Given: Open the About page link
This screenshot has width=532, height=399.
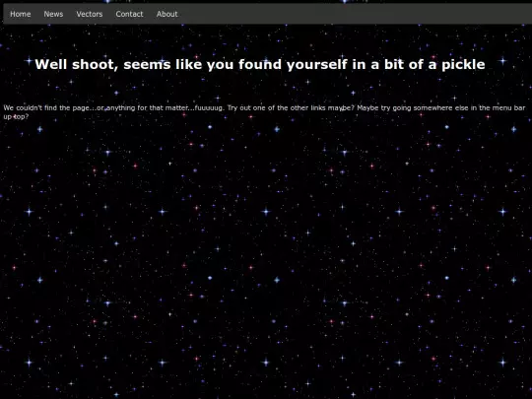Looking at the screenshot, I should (x=166, y=14).
